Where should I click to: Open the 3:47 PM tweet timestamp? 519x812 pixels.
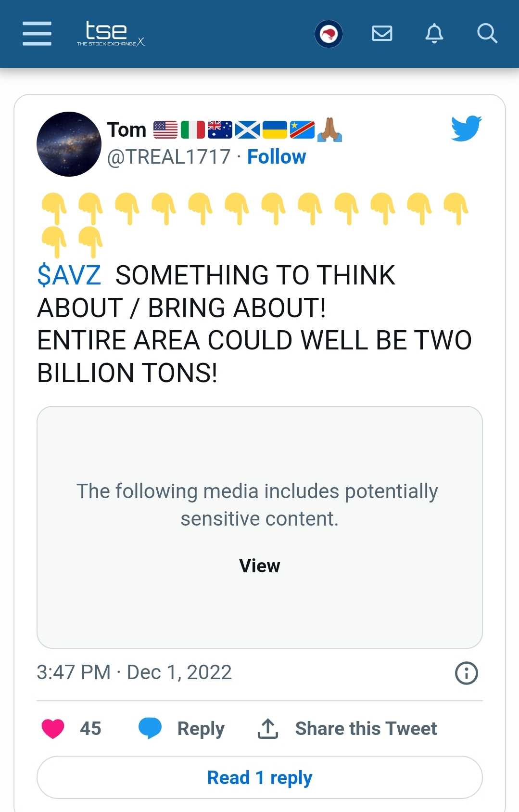[x=134, y=672]
